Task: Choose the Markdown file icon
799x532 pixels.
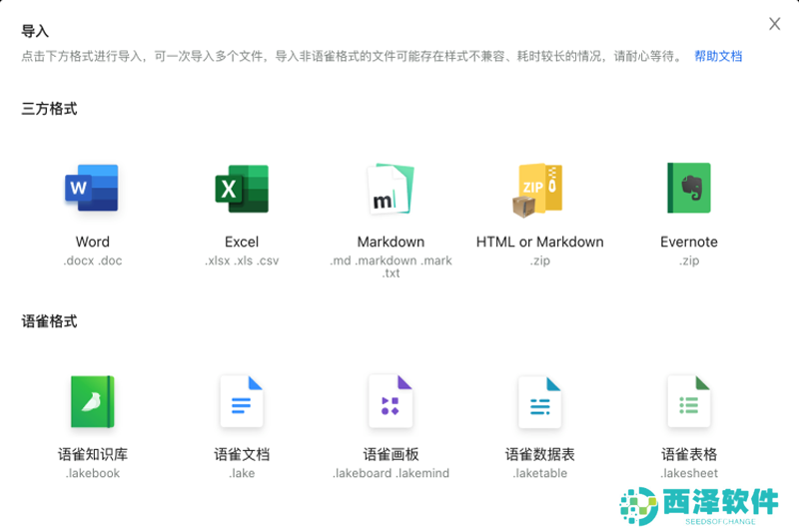Action: point(391,189)
